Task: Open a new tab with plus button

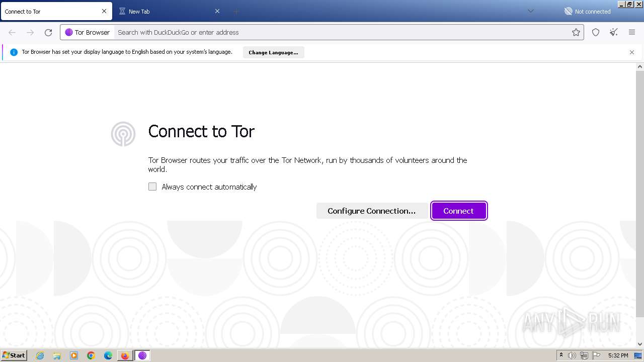Action: 236,11
